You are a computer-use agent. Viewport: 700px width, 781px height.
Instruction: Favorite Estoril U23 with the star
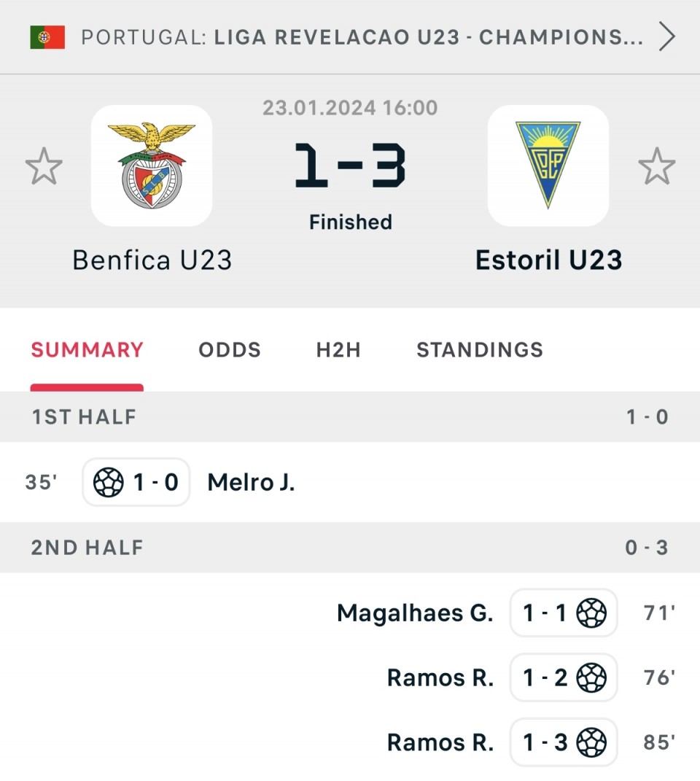pos(656,166)
